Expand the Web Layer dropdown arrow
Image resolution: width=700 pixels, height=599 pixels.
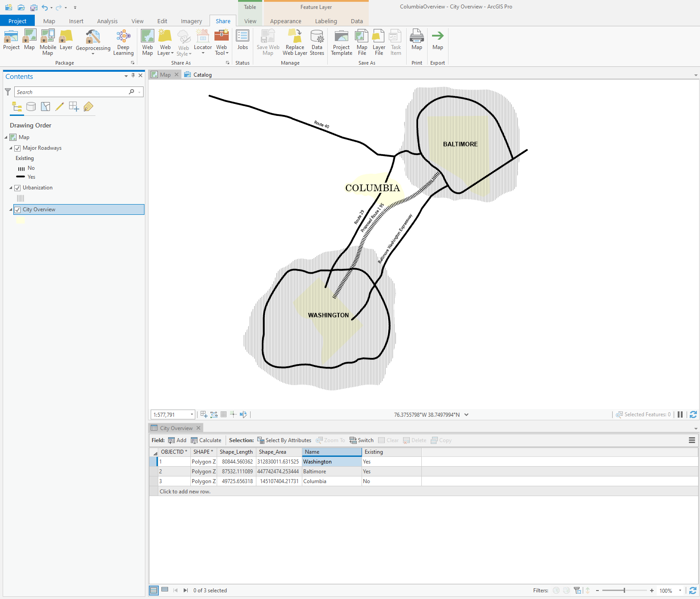(172, 53)
